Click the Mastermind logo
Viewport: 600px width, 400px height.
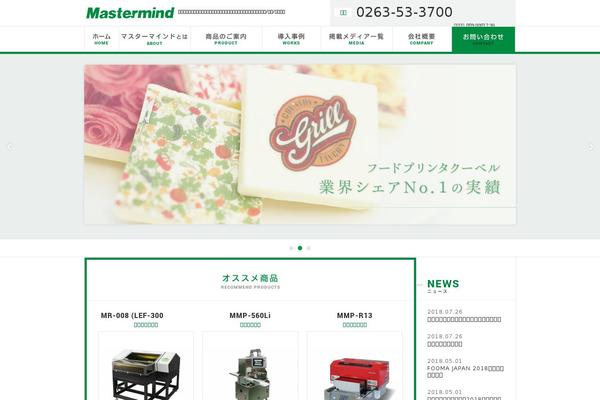coord(130,13)
